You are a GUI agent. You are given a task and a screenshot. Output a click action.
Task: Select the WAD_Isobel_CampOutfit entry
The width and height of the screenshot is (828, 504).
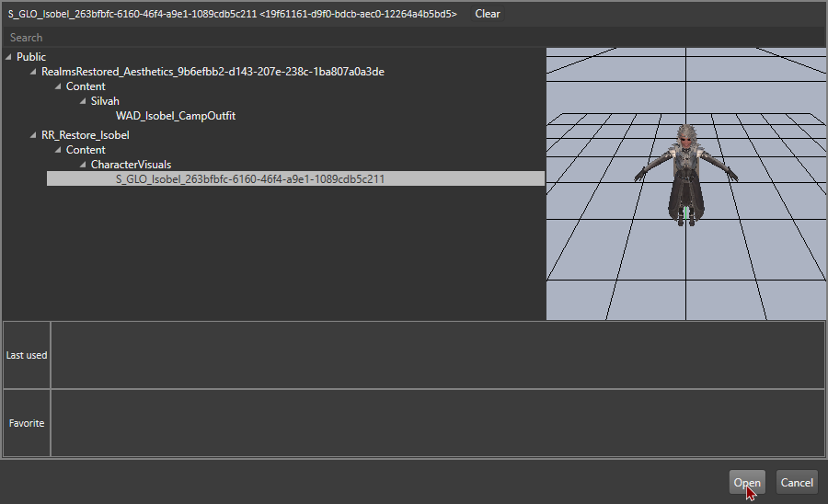tap(176, 116)
